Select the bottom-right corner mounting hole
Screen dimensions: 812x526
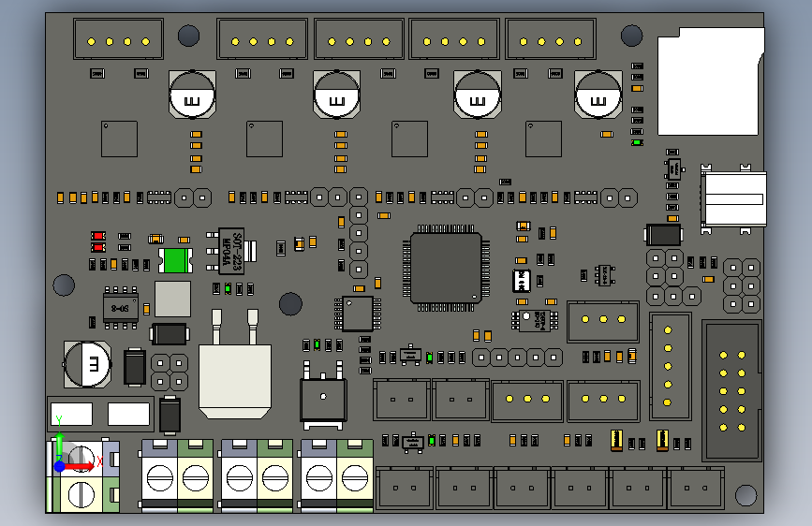746,495
